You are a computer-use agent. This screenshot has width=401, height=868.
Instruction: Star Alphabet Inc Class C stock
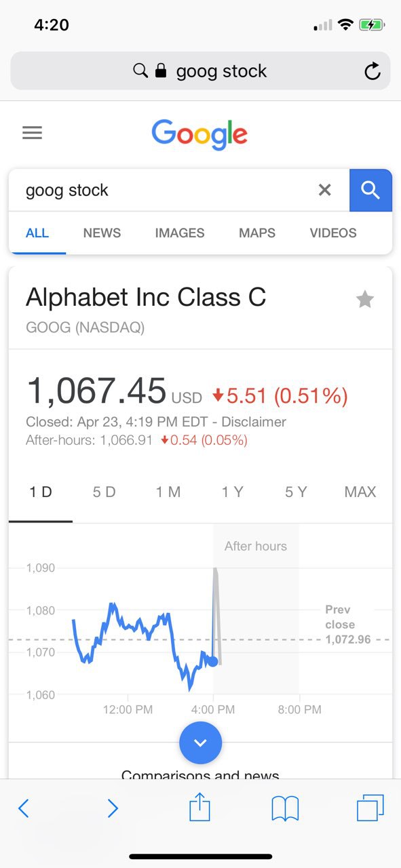tap(365, 299)
